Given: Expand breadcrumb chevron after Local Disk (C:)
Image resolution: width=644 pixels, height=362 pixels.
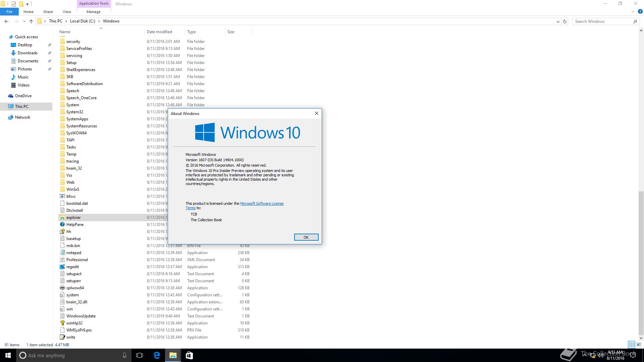Looking at the screenshot, I should click(99, 21).
